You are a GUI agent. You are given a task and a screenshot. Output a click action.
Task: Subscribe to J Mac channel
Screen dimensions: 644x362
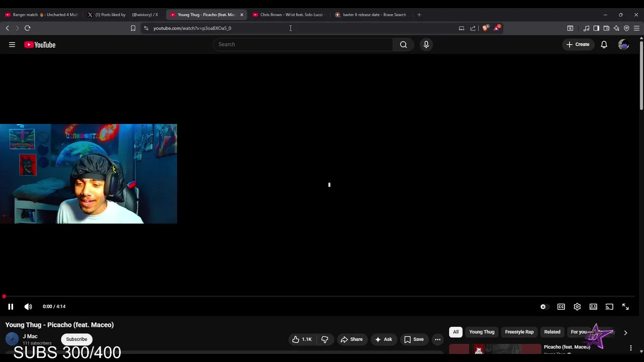[76, 339]
